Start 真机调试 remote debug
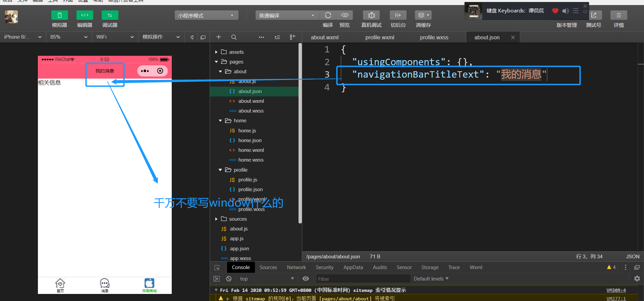This screenshot has height=301, width=644. (x=371, y=15)
